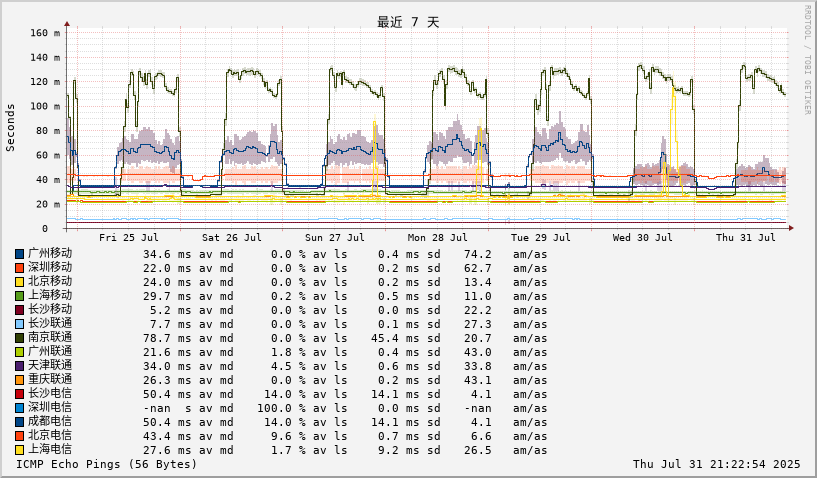Screen dimensions: 817x478
Task: Click the 南京联通 dark green swatch
Action: coord(19,339)
